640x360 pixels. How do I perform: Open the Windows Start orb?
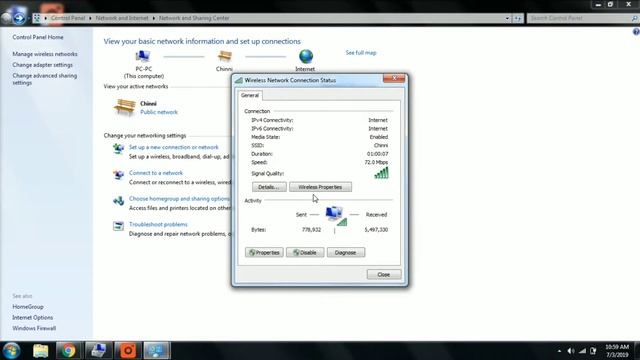pyautogui.click(x=11, y=351)
